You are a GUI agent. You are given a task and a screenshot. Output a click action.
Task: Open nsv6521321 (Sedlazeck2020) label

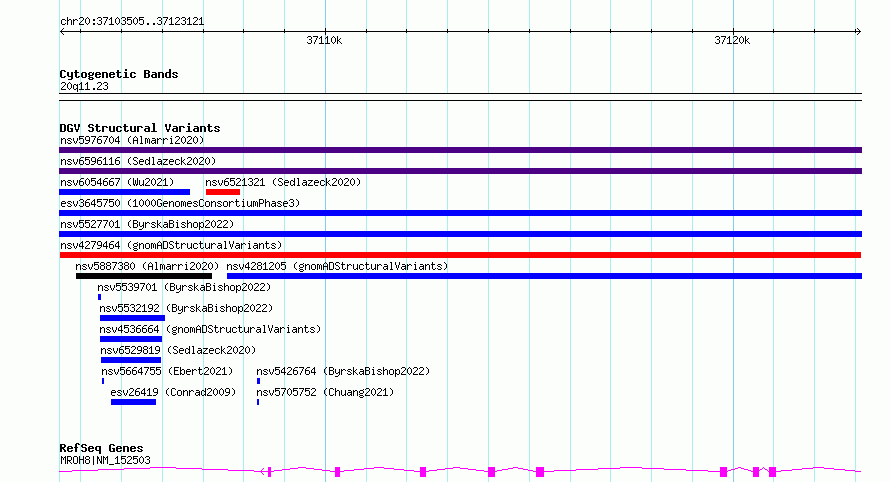(x=283, y=182)
